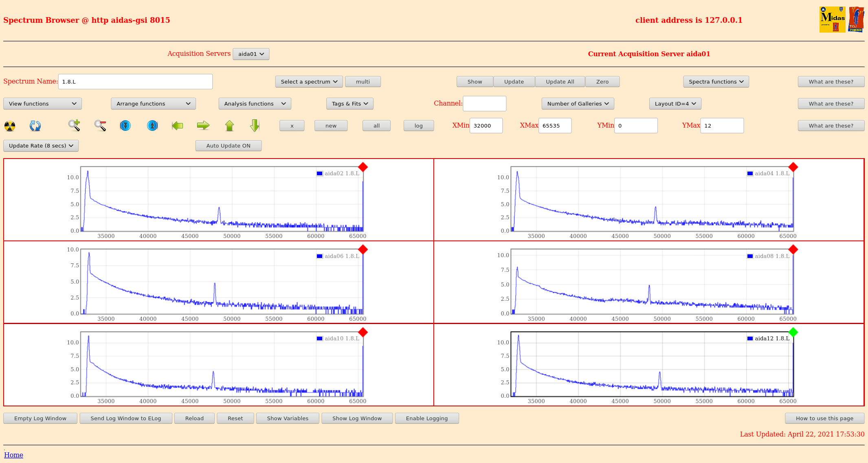
Task: Click the yellow radiation hazard icon
Action: click(10, 126)
